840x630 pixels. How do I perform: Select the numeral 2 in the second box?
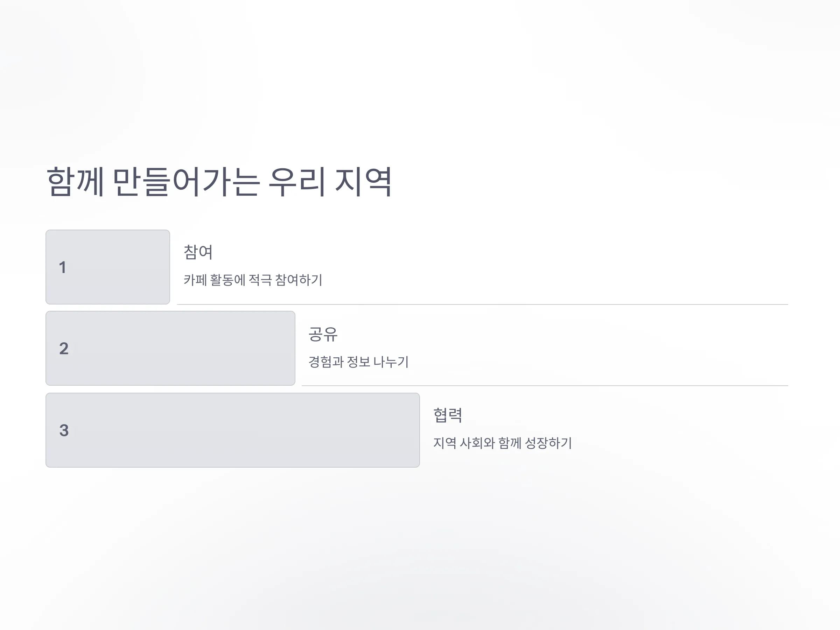coord(64,349)
